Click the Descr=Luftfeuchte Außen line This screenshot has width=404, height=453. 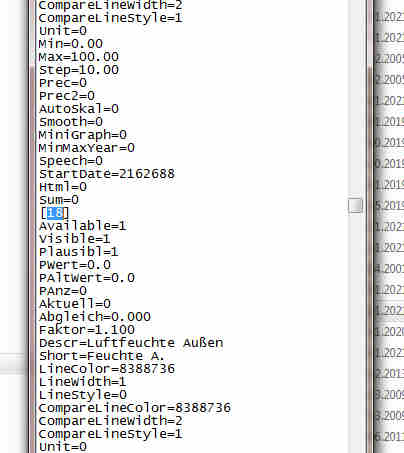(131, 343)
